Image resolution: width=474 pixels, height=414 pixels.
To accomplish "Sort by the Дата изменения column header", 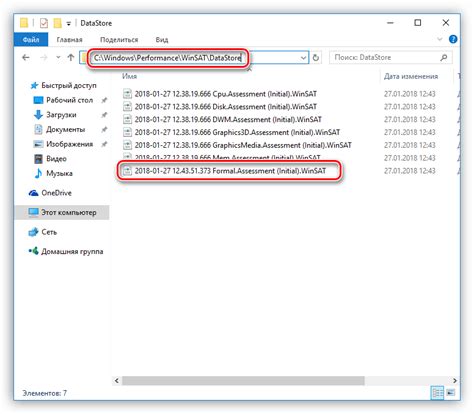I will 411,76.
